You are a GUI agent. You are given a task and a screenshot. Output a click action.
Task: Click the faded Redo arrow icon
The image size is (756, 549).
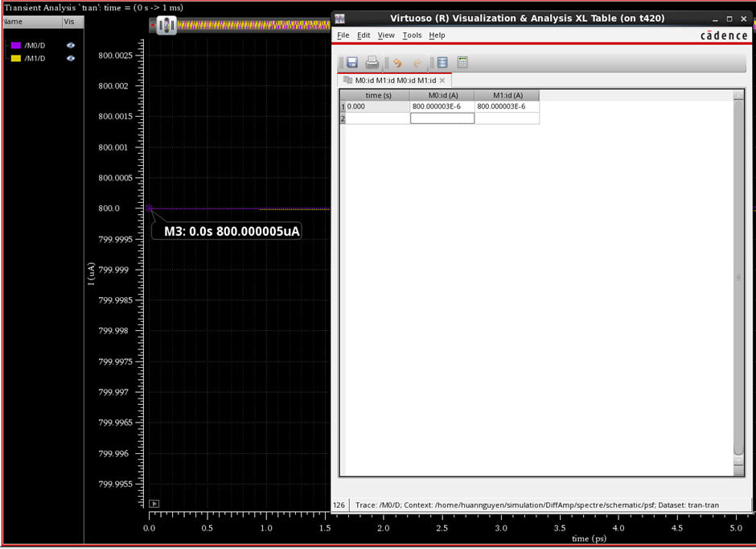pyautogui.click(x=417, y=63)
